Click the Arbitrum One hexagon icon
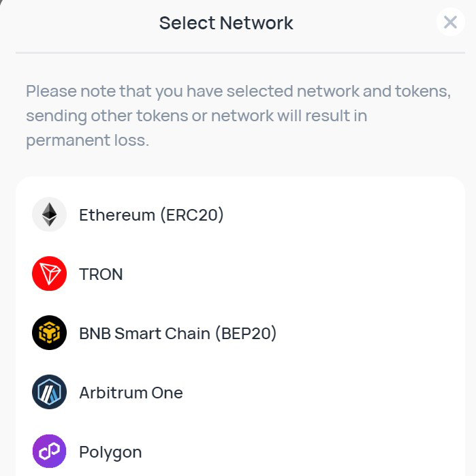Screen dimensions: 476x476 (x=49, y=392)
